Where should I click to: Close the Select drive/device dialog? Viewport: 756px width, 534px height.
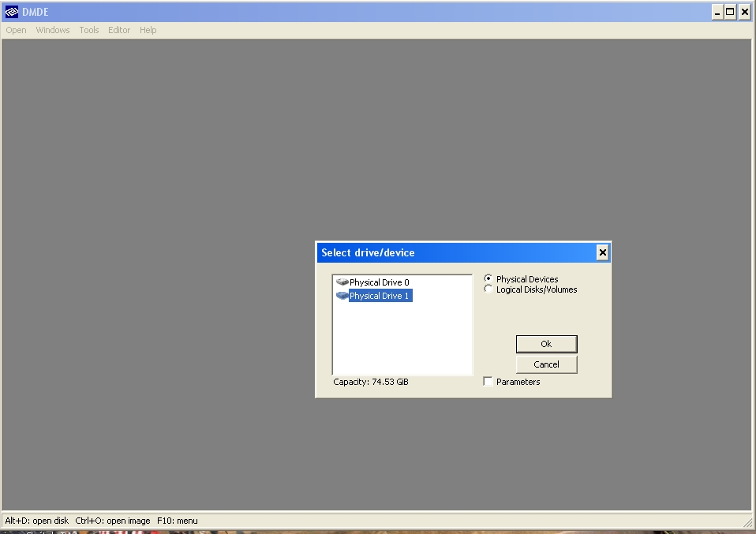[602, 252]
